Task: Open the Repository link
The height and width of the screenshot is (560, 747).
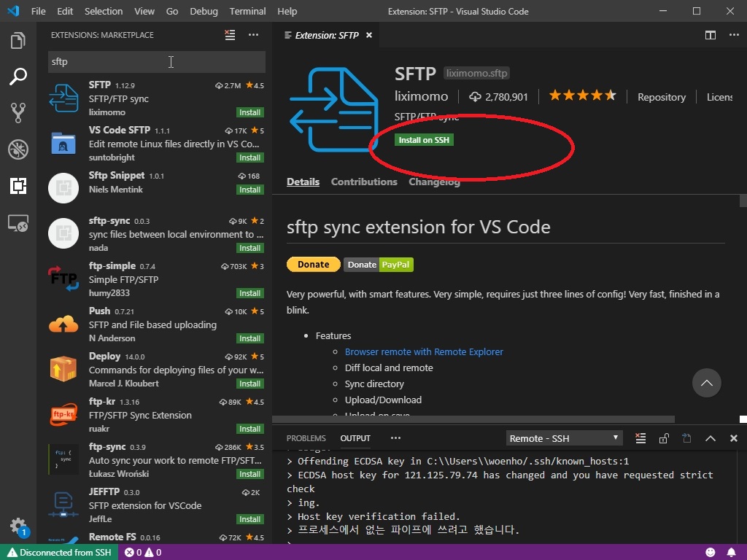Action: click(662, 97)
